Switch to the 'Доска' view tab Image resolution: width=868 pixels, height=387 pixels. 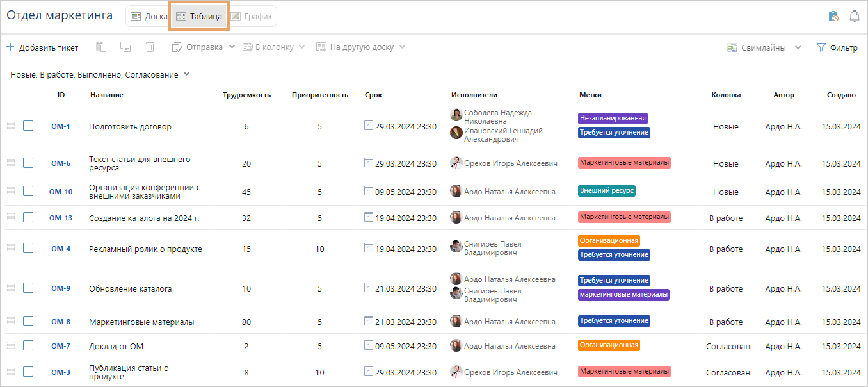[x=149, y=16]
